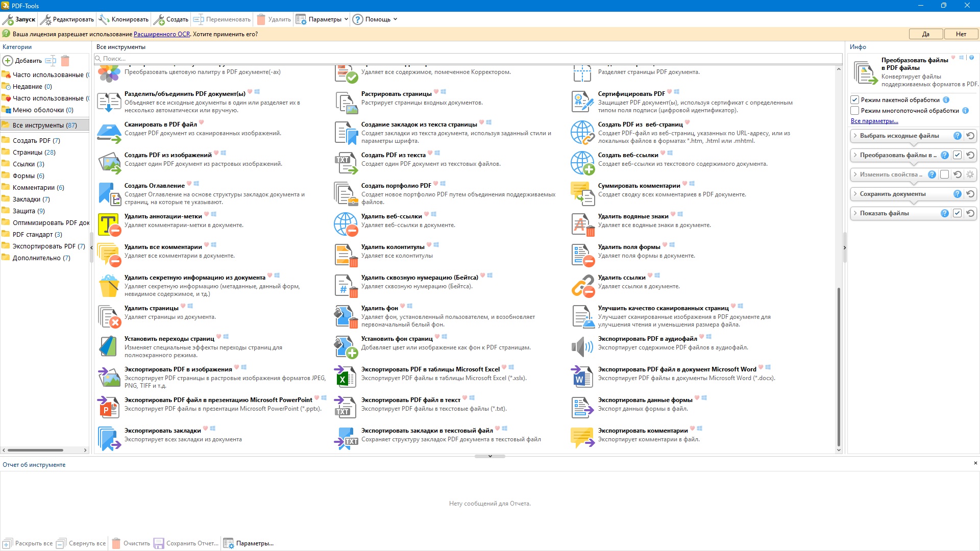Open the PowerPoint export tool icon

point(108,407)
